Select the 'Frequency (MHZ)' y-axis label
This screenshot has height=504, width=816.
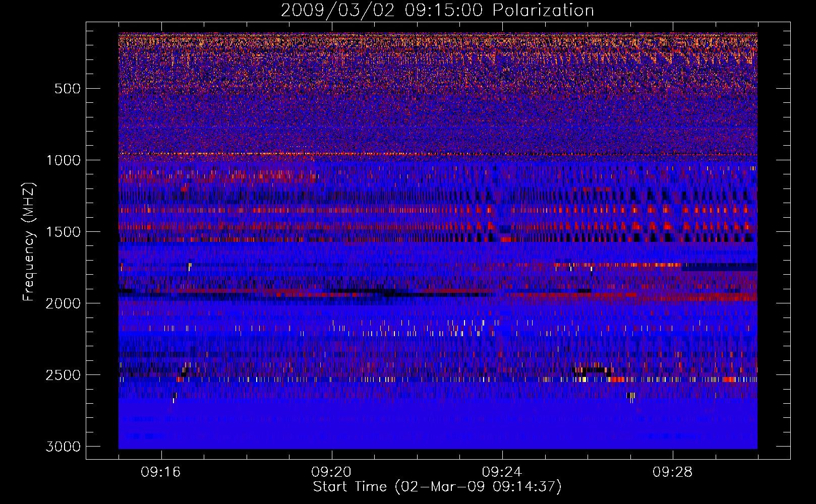(29, 242)
